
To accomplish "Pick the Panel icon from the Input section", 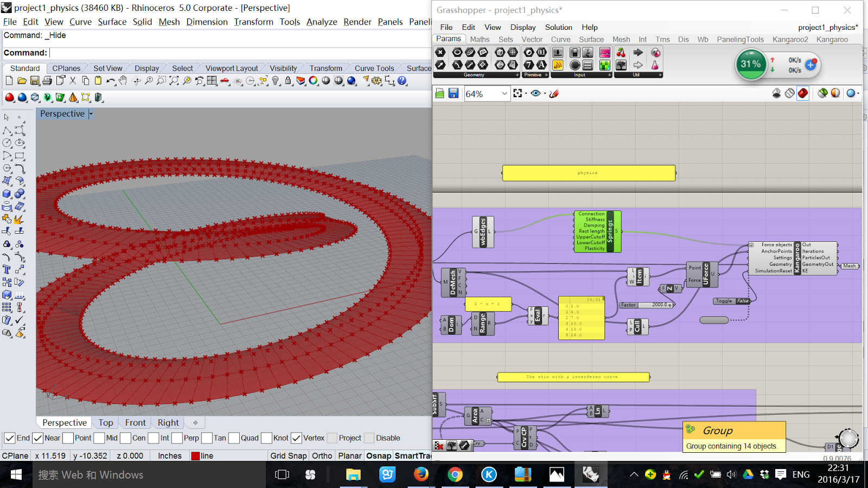I will (x=558, y=65).
